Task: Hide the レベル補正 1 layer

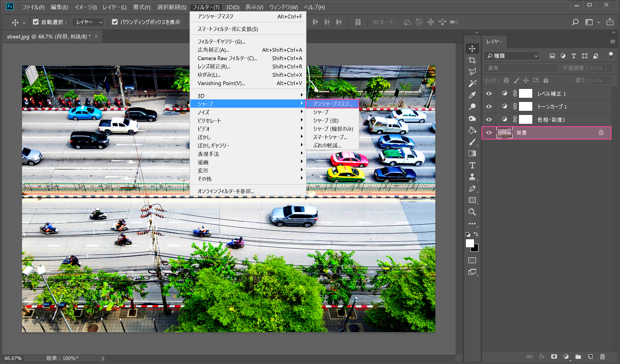Action: pos(489,94)
